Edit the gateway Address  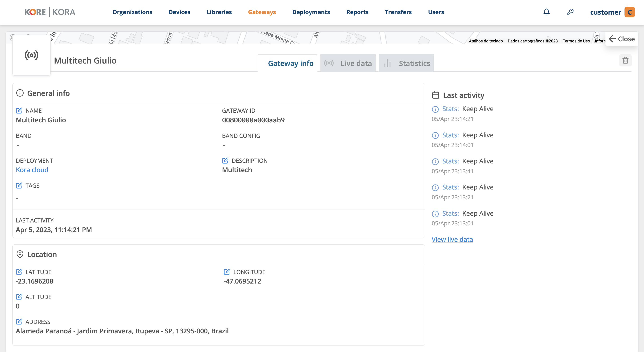tap(20, 322)
